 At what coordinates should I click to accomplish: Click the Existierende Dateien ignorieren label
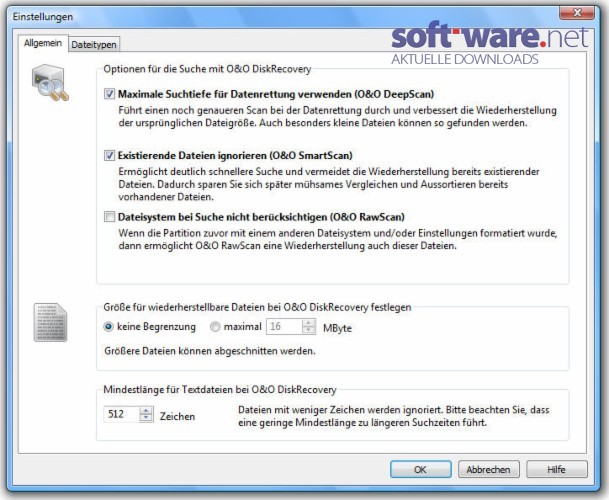click(235, 155)
